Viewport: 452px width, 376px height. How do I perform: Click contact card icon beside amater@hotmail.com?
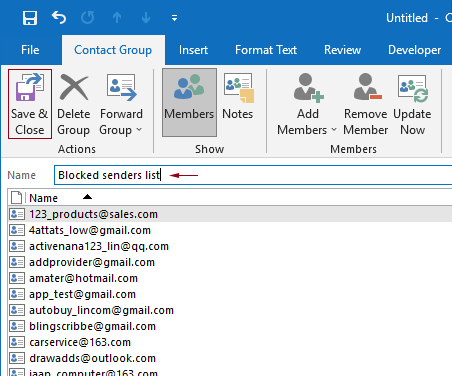tap(17, 278)
